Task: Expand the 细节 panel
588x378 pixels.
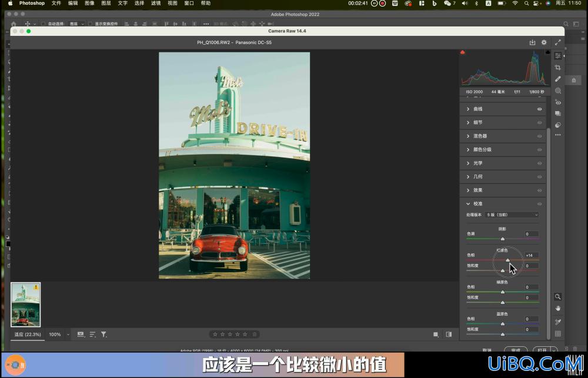Action: pos(468,123)
